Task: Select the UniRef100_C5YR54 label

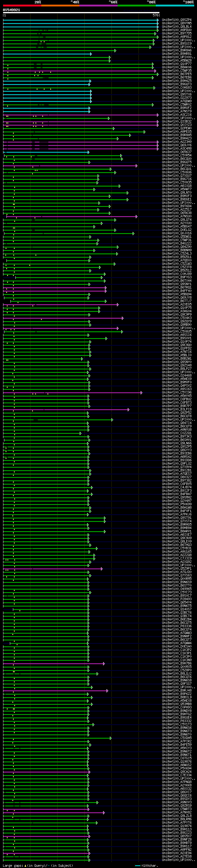Action: click(x=177, y=155)
